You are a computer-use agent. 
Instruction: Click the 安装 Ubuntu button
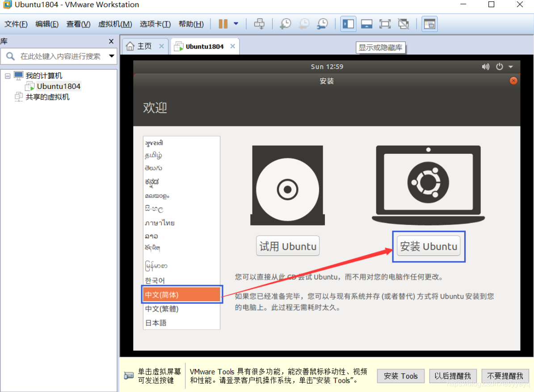[x=429, y=246]
